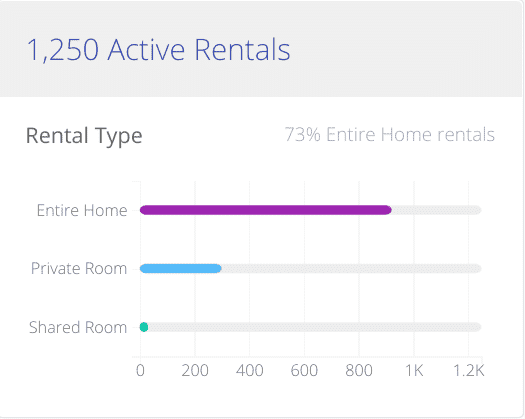Click the purple Entire Home bar
This screenshot has width=525, height=419.
(266, 210)
